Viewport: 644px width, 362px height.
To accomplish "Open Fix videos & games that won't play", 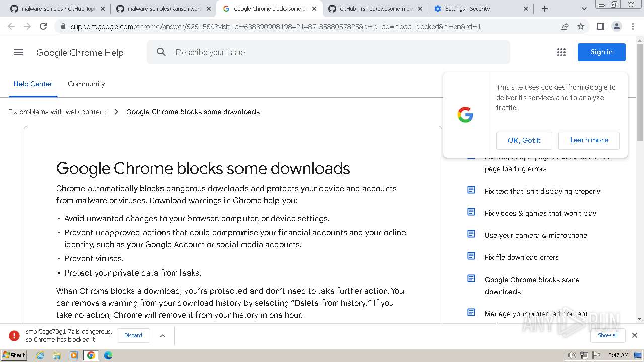I will tap(540, 213).
